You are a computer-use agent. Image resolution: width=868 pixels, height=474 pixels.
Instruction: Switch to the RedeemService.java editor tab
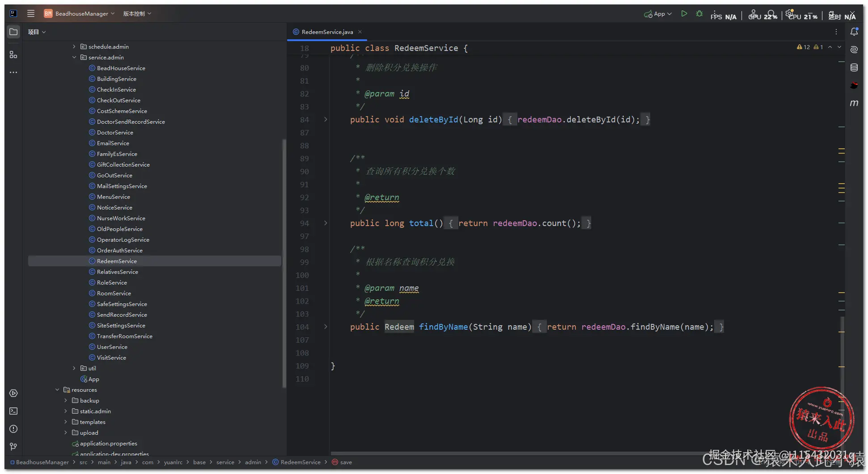click(x=326, y=32)
